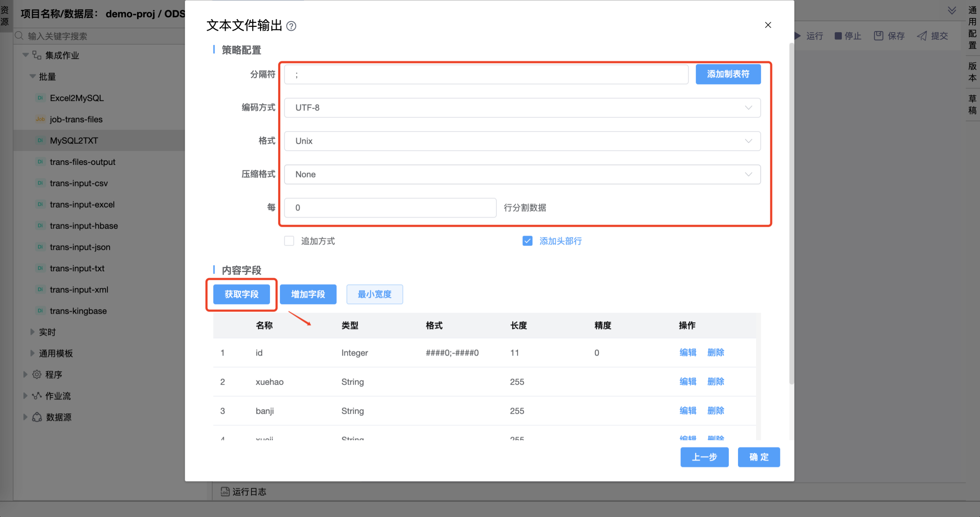Open the 编码方式 UTF-8 dropdown
Screen dimensions: 980x517
[522, 108]
